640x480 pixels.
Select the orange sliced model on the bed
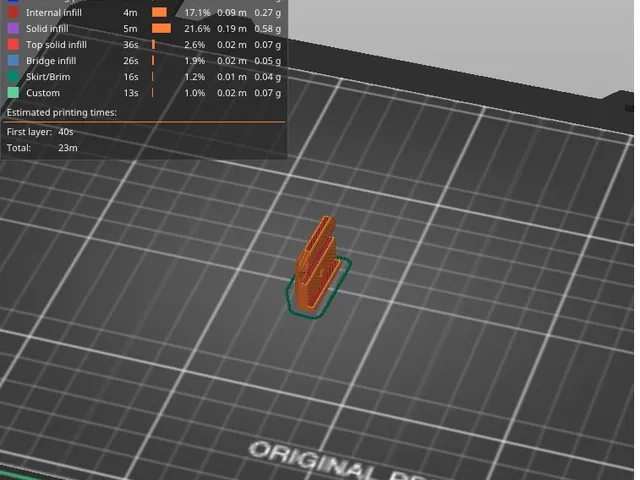(x=317, y=265)
